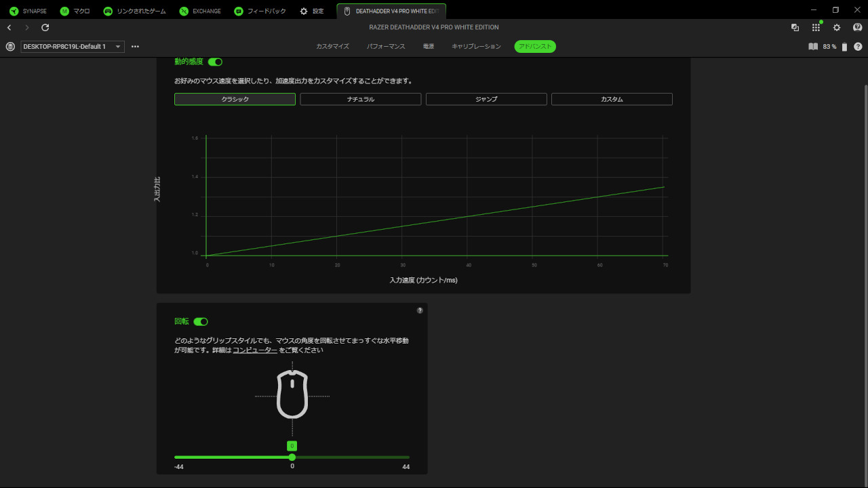The width and height of the screenshot is (868, 488).
Task: Click the 44 slider maximum label
Action: coord(406,467)
